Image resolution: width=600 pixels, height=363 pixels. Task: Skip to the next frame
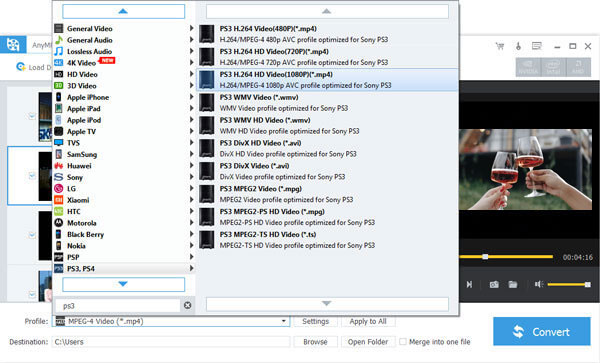(x=469, y=284)
